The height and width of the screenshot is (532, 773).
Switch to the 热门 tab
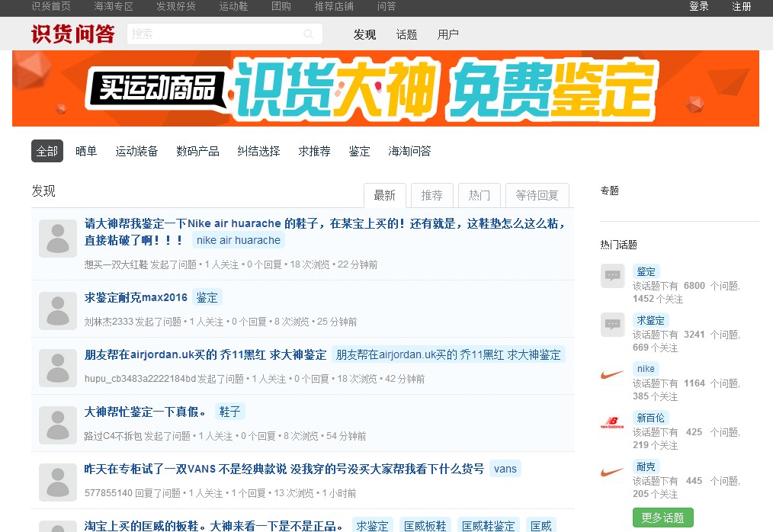pyautogui.click(x=480, y=196)
